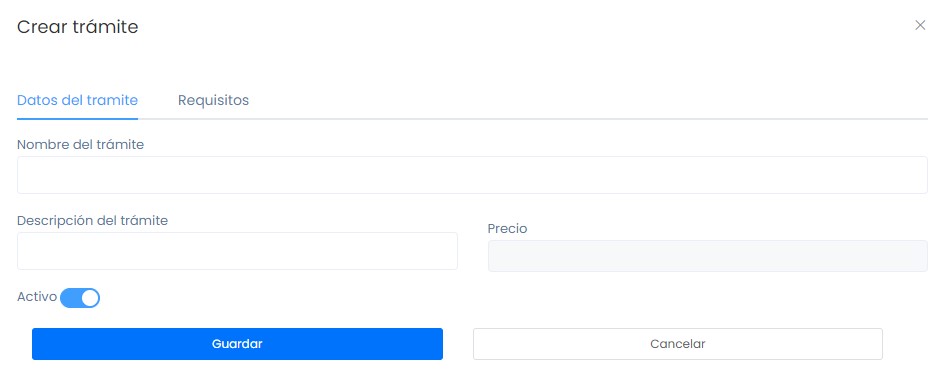Focus the Descripción del trámite field
The width and height of the screenshot is (943, 381).
tap(238, 251)
